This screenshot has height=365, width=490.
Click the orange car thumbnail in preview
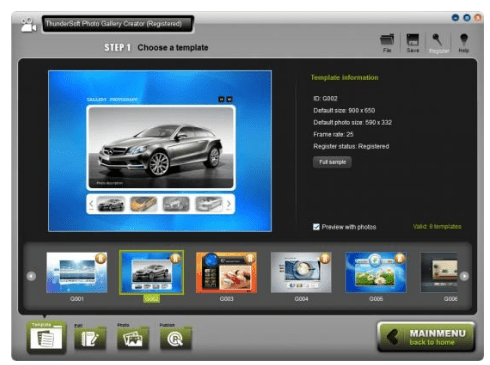[x=143, y=204]
